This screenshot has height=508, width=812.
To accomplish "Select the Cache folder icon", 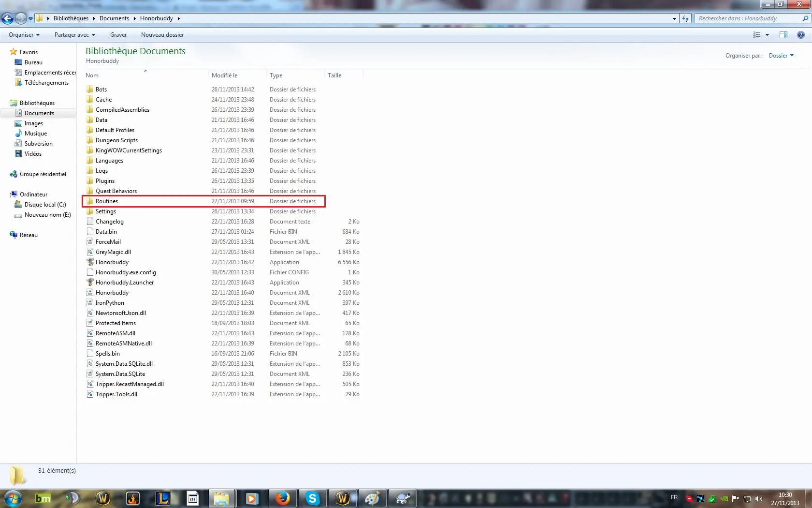I will click(x=90, y=100).
